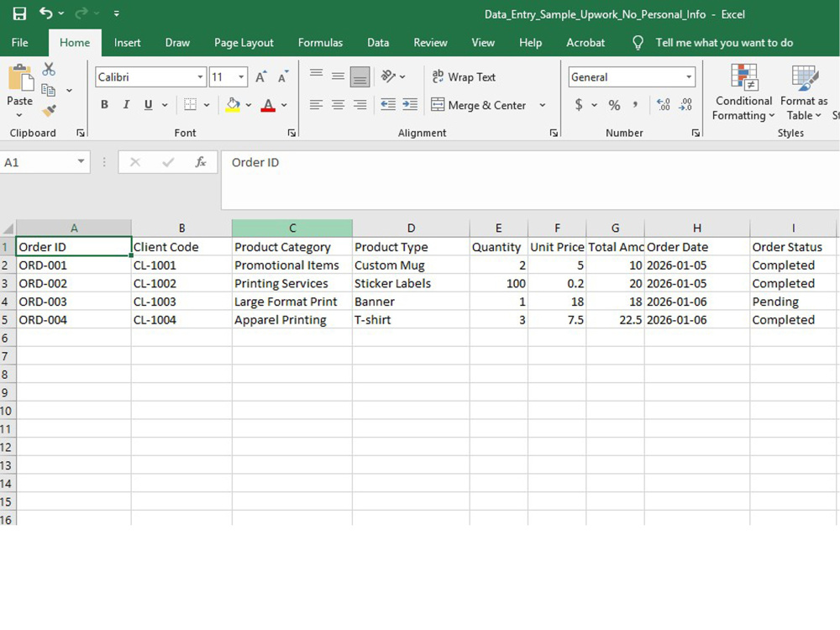Save the workbook with the floppy icon
The image size is (840, 630).
[19, 13]
